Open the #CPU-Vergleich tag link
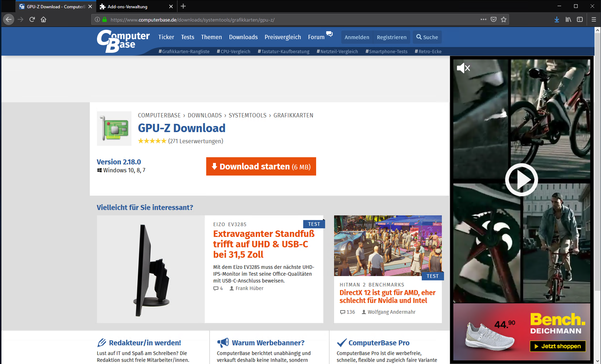The image size is (601, 364). click(x=234, y=51)
